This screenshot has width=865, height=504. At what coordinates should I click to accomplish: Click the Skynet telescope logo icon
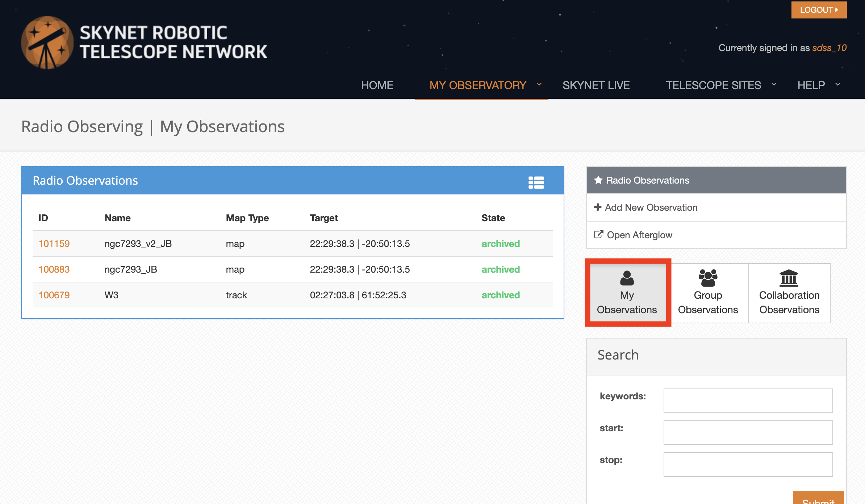(47, 42)
